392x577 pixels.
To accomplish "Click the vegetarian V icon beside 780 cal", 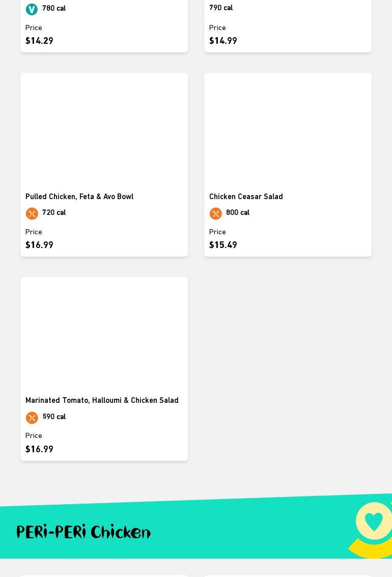I will (32, 9).
